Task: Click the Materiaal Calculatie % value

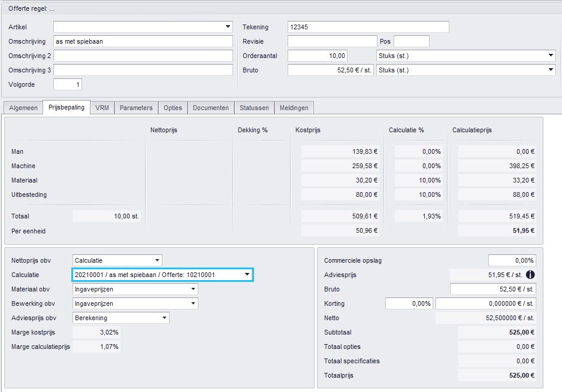Action: tap(419, 180)
